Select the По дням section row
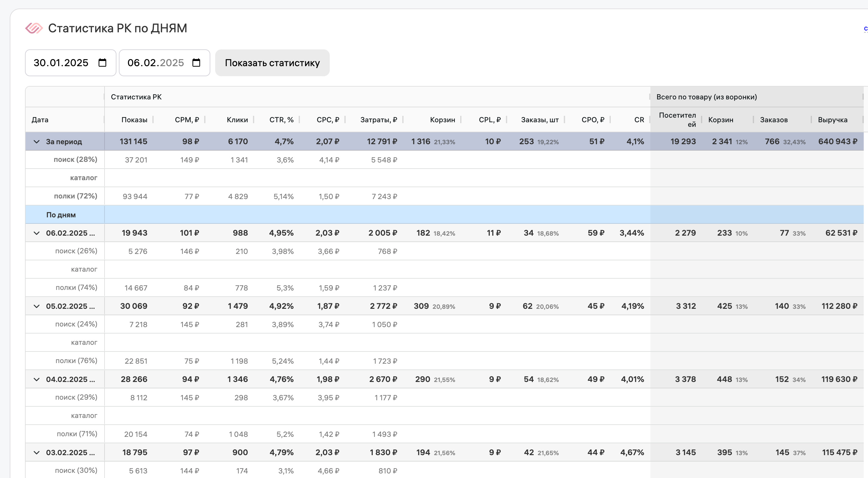The width and height of the screenshot is (868, 478). click(x=61, y=215)
